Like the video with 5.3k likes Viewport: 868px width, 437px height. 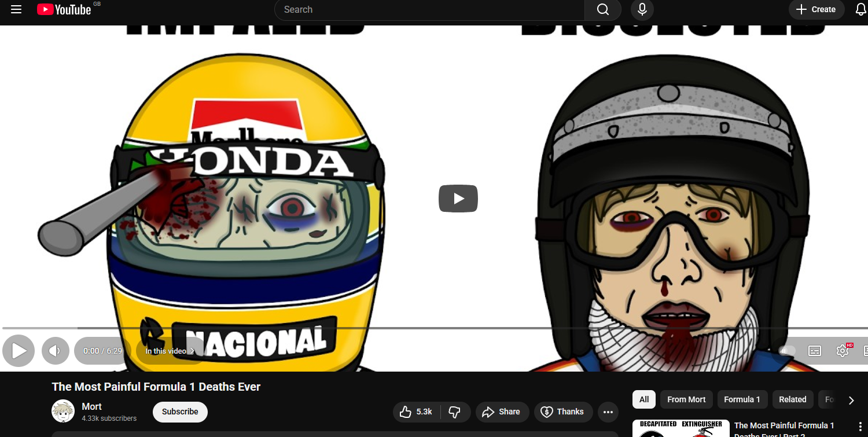pyautogui.click(x=416, y=412)
